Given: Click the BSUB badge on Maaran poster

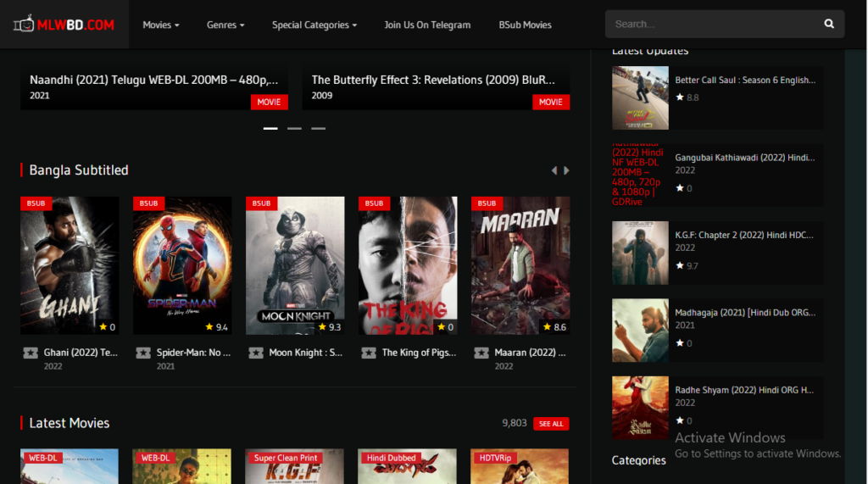Looking at the screenshot, I should click(487, 203).
